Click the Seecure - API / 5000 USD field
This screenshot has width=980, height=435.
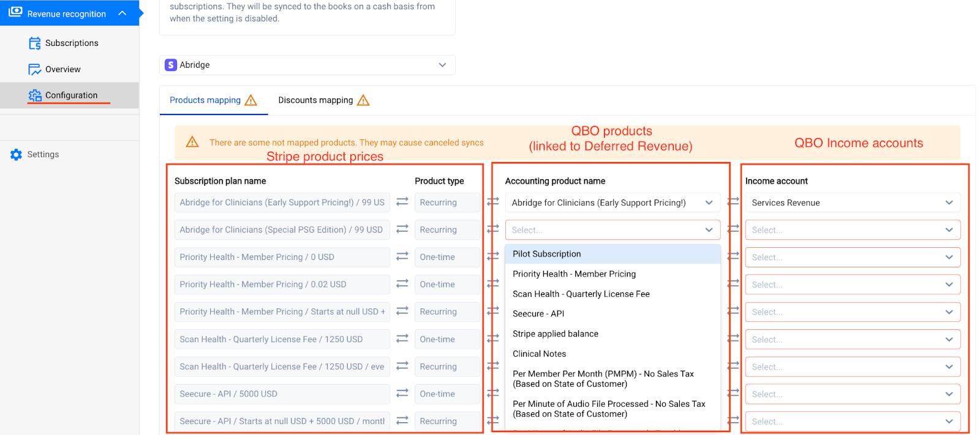(x=282, y=394)
